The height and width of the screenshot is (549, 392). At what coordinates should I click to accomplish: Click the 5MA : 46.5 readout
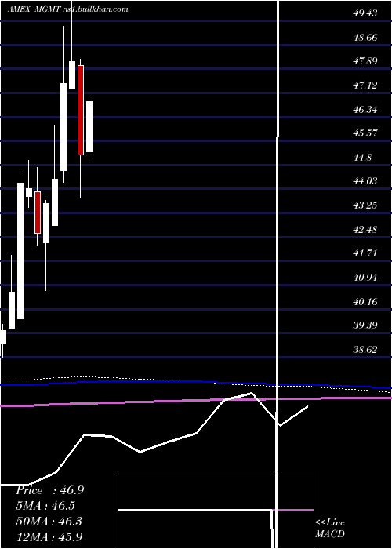(45, 506)
